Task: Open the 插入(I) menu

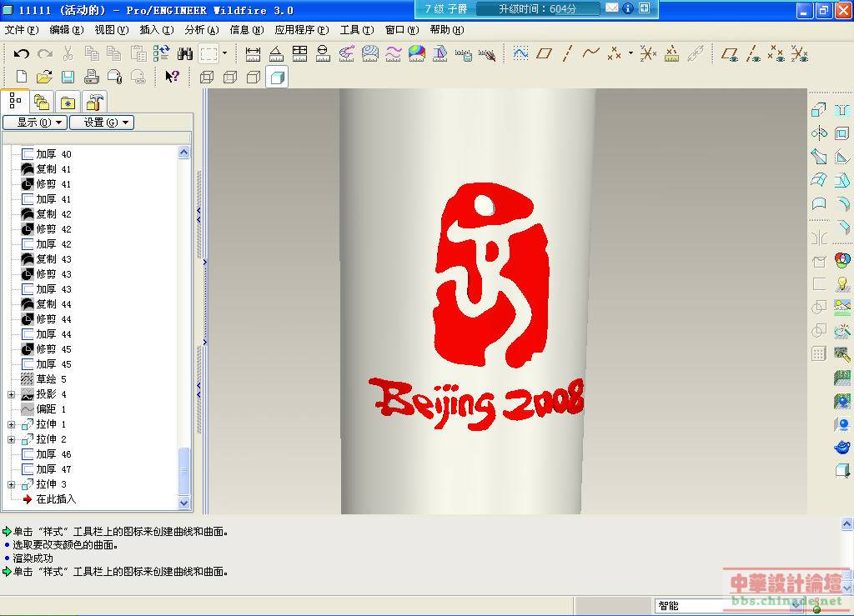Action: coord(156,30)
